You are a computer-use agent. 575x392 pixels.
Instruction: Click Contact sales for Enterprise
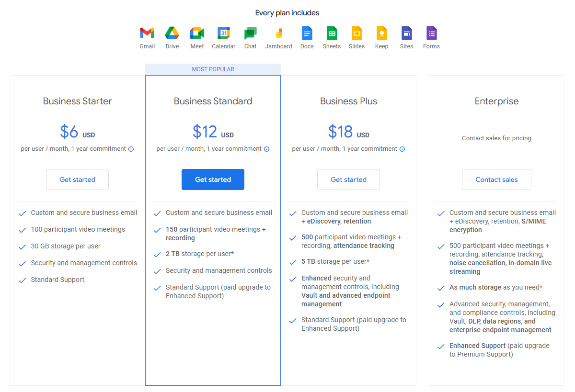pyautogui.click(x=496, y=179)
